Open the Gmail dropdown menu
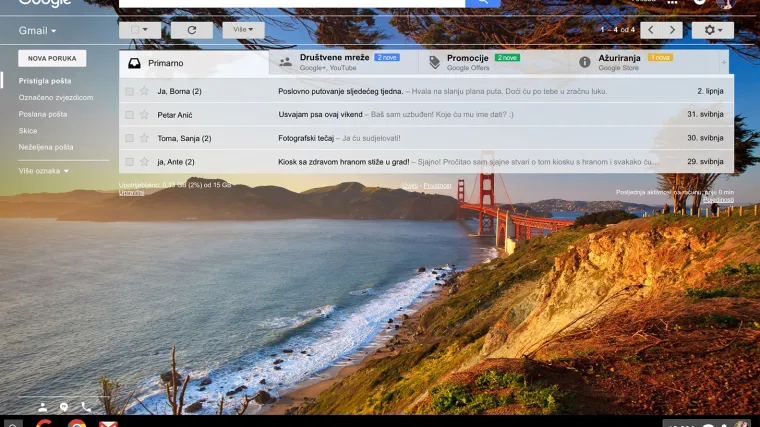Image resolution: width=760 pixels, height=427 pixels. pyautogui.click(x=37, y=31)
